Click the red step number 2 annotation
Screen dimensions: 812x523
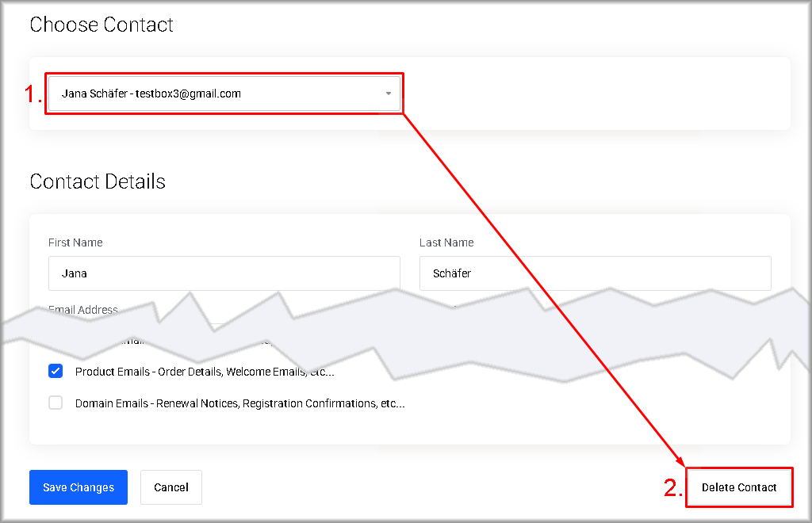tap(672, 489)
